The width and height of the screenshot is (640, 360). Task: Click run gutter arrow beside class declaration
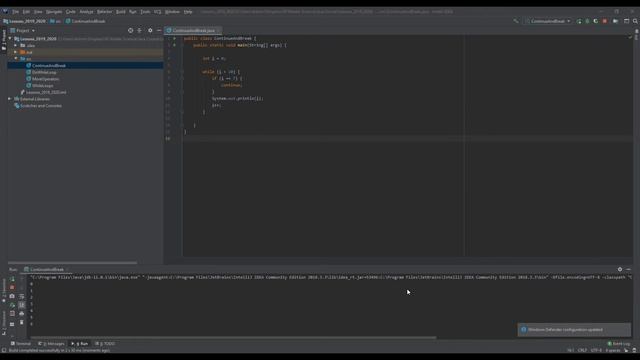174,38
